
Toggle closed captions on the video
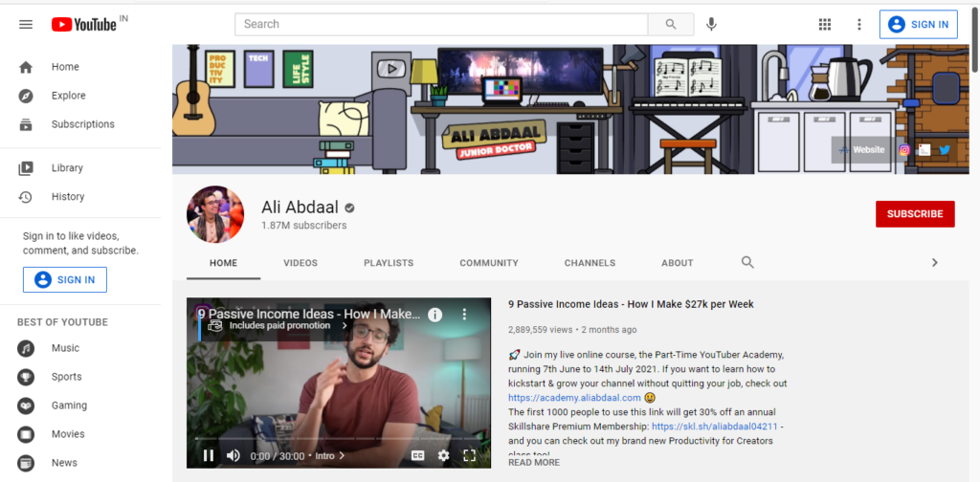tap(418, 455)
